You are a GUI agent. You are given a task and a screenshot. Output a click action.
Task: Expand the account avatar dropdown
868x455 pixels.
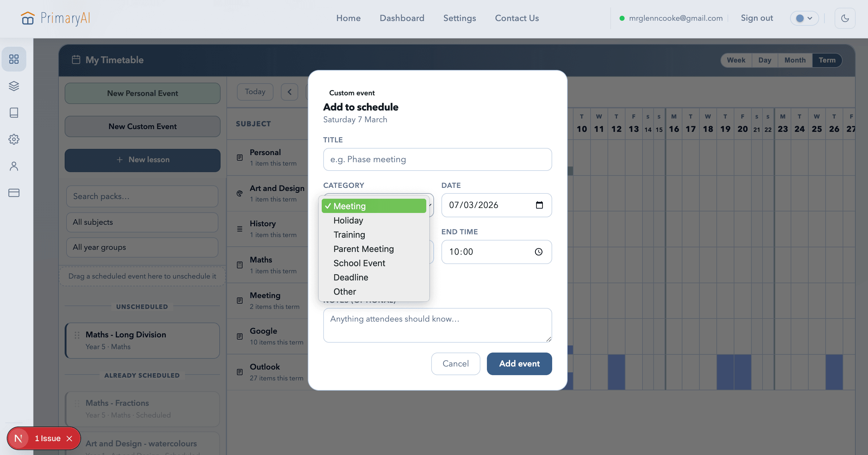pos(804,18)
